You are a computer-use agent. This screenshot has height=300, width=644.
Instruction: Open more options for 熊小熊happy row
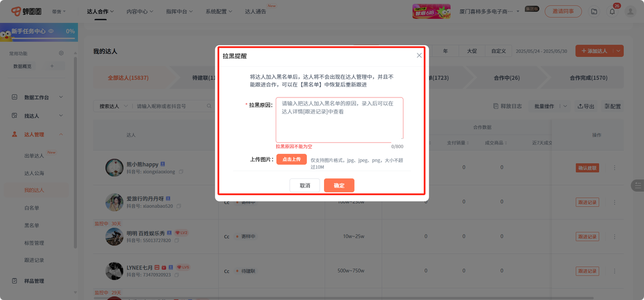click(x=614, y=168)
